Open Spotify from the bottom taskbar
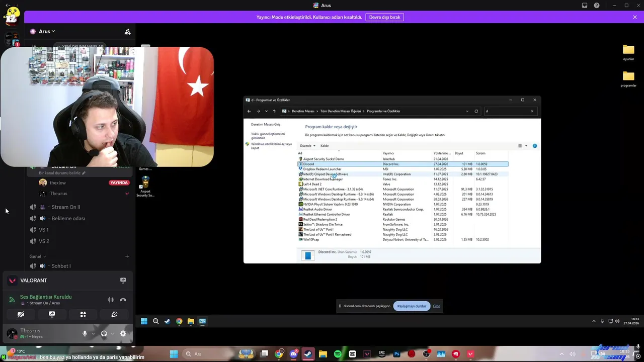 pyautogui.click(x=338, y=354)
